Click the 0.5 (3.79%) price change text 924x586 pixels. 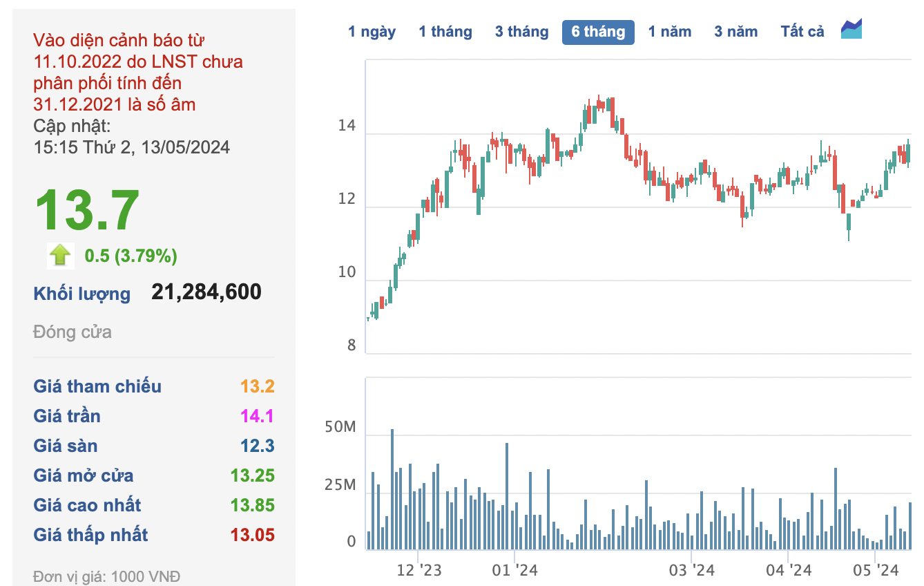[131, 256]
